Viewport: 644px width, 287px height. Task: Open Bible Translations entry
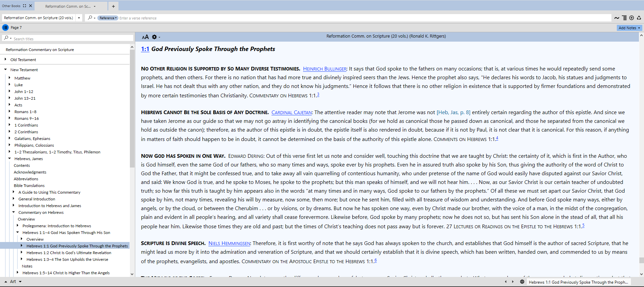[29, 186]
